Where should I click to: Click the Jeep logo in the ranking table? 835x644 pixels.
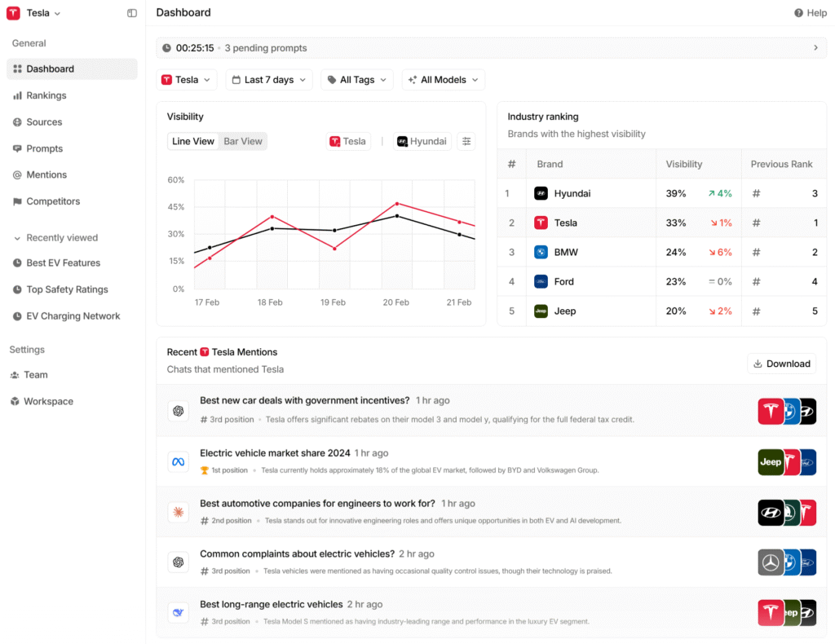[x=541, y=311]
